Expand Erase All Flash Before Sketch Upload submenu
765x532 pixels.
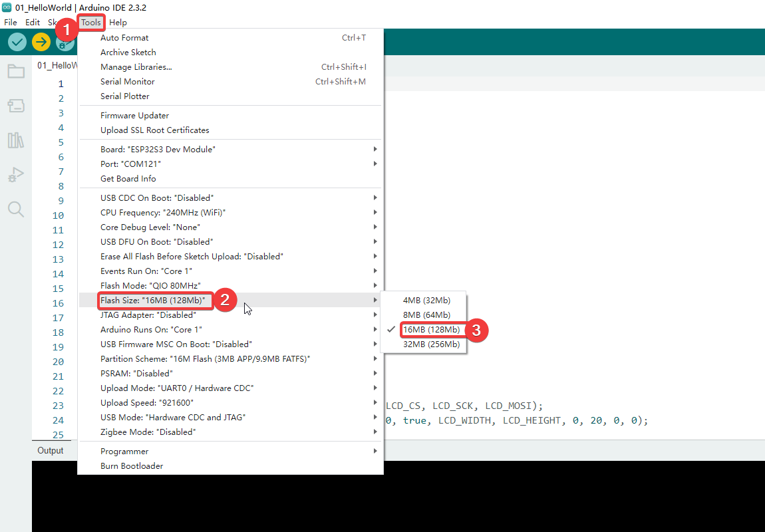tap(230, 257)
